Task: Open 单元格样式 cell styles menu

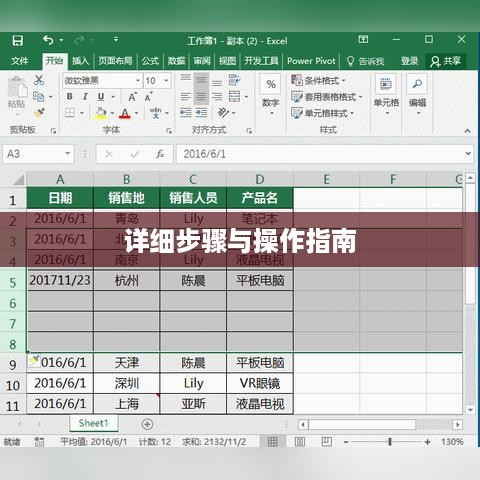Action: tap(322, 113)
